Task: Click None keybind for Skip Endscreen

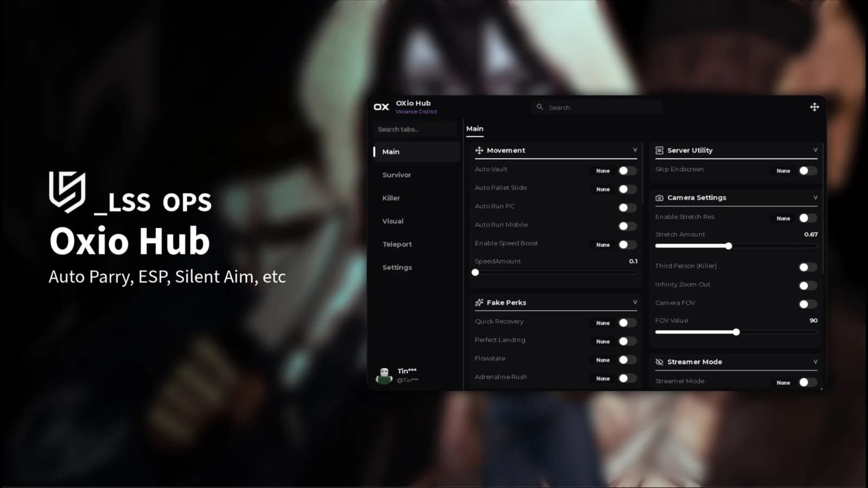Action: point(783,171)
